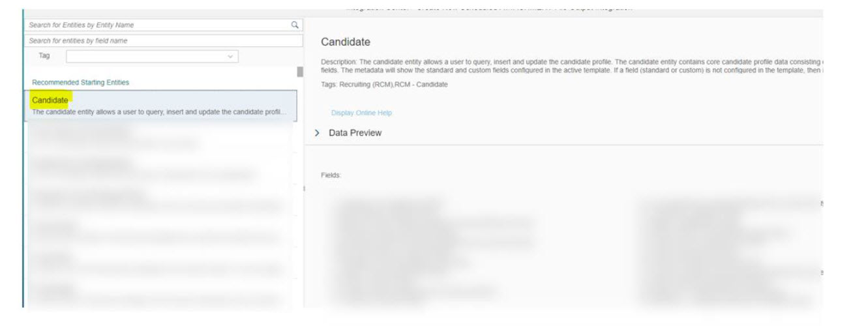
Task: Select the highlighted Candidate entity name
Action: [50, 100]
